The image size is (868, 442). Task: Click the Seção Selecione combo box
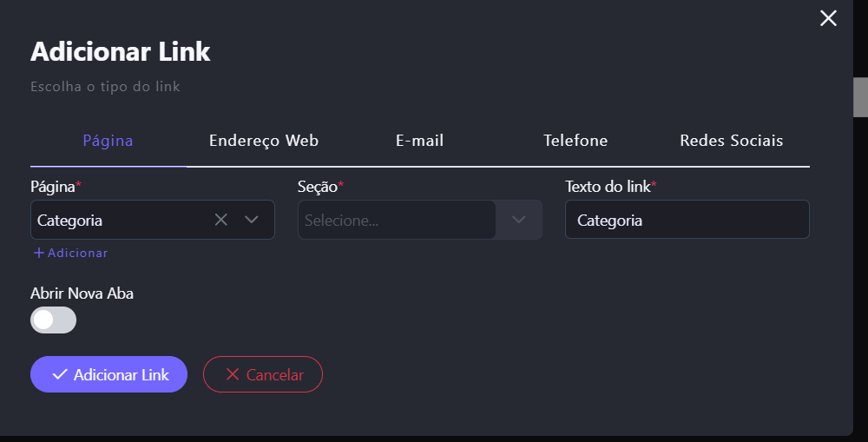pyautogui.click(x=396, y=220)
